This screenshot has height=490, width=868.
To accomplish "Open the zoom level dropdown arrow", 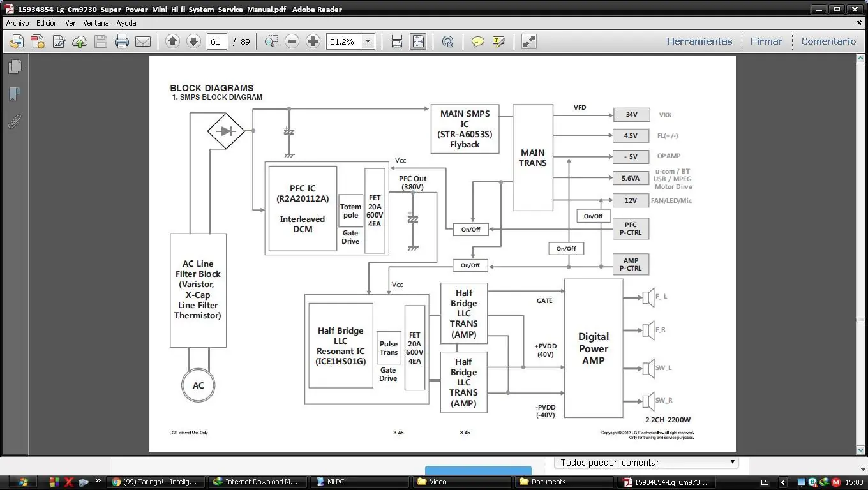I will point(368,41).
